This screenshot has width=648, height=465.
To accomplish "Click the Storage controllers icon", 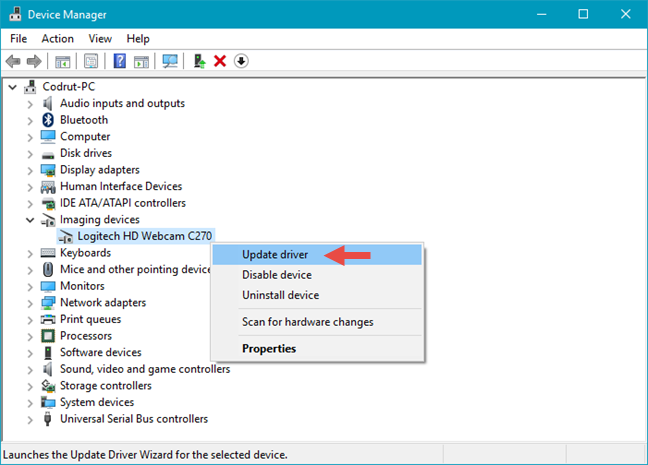I will (x=48, y=386).
